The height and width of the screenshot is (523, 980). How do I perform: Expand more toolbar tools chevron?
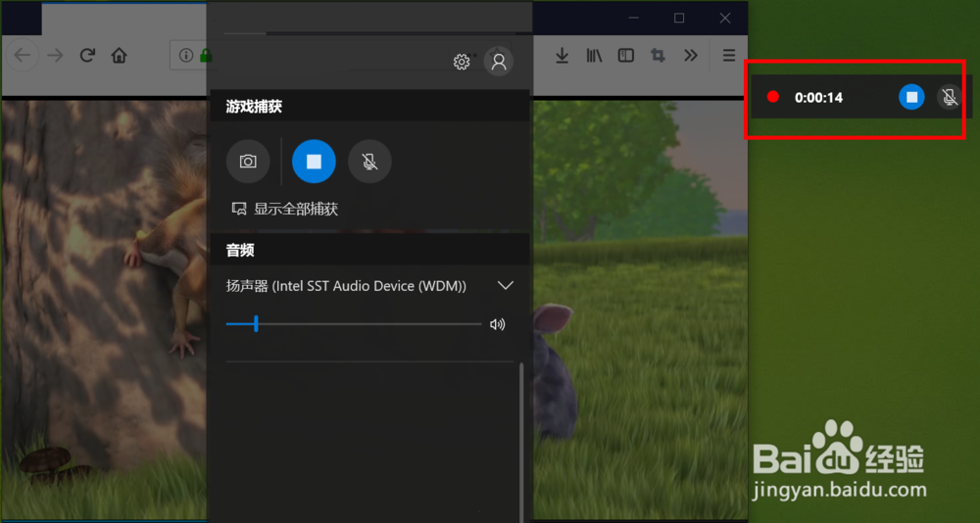tap(690, 56)
